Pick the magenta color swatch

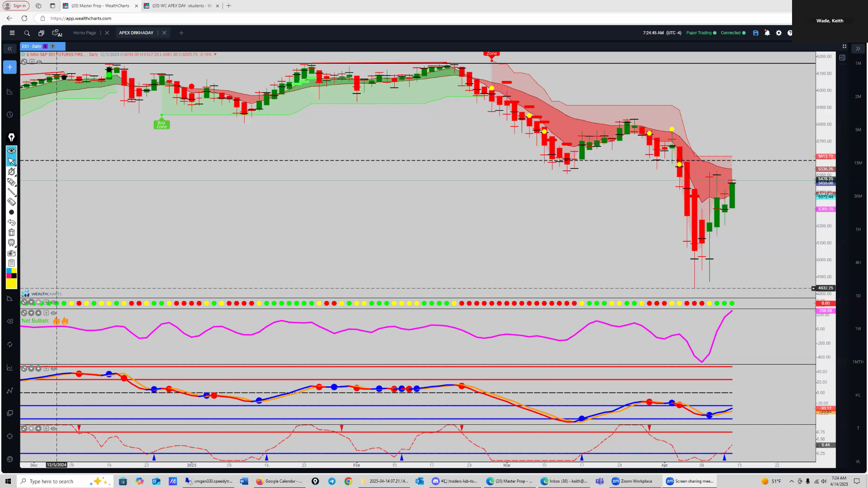pos(9,276)
